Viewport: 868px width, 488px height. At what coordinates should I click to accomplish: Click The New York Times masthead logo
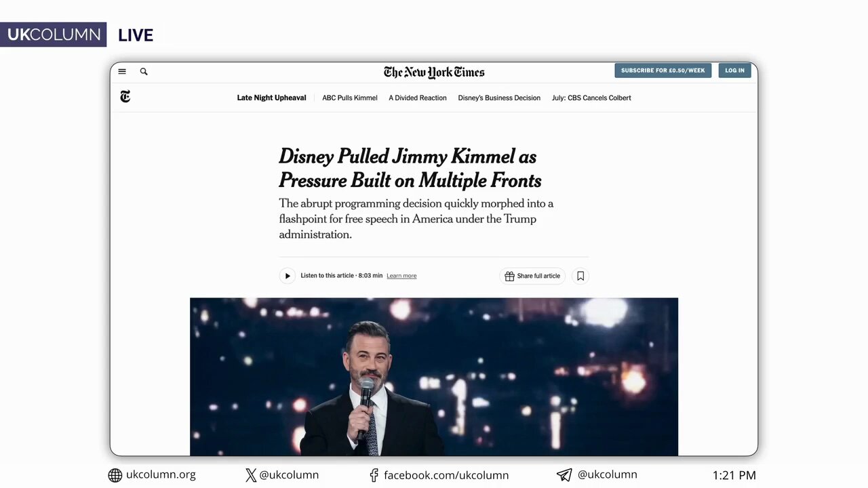click(x=434, y=72)
